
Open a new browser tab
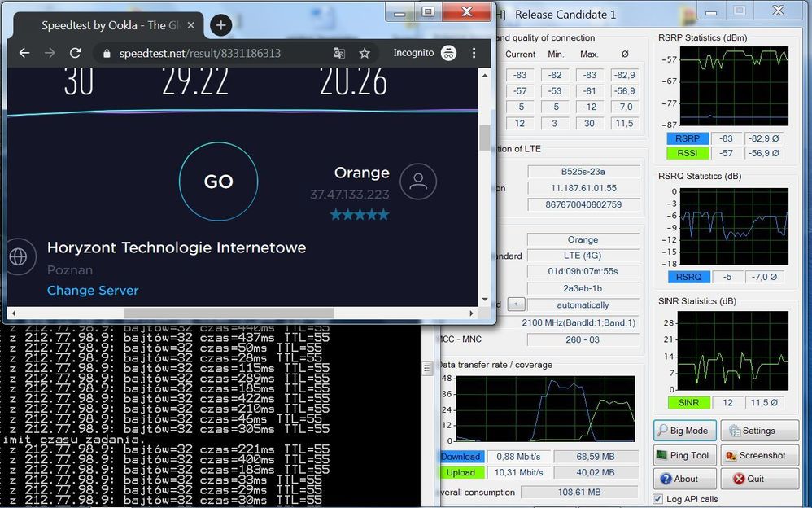(220, 25)
